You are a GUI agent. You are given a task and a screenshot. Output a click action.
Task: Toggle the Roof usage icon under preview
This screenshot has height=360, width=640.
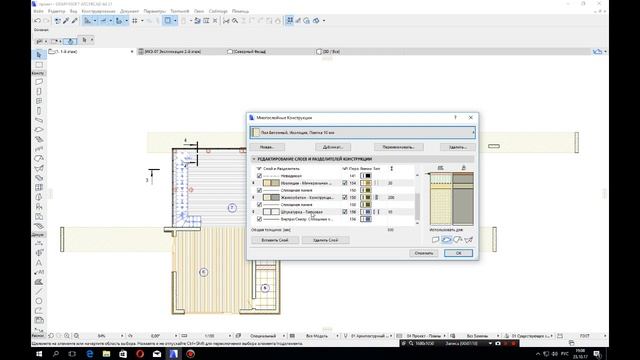(x=458, y=240)
